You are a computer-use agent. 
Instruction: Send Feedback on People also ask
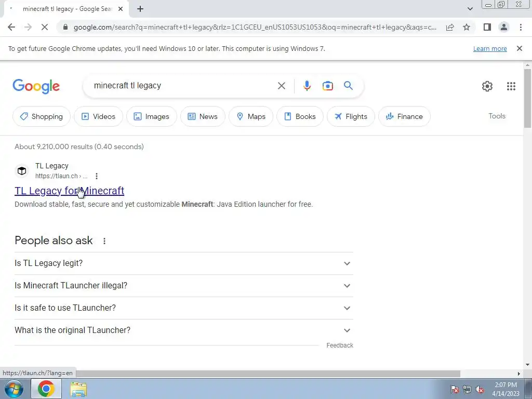tap(340, 345)
